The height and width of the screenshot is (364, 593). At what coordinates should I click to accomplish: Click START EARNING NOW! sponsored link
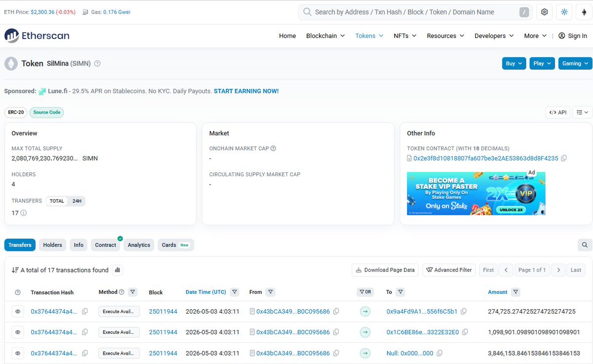(246, 91)
